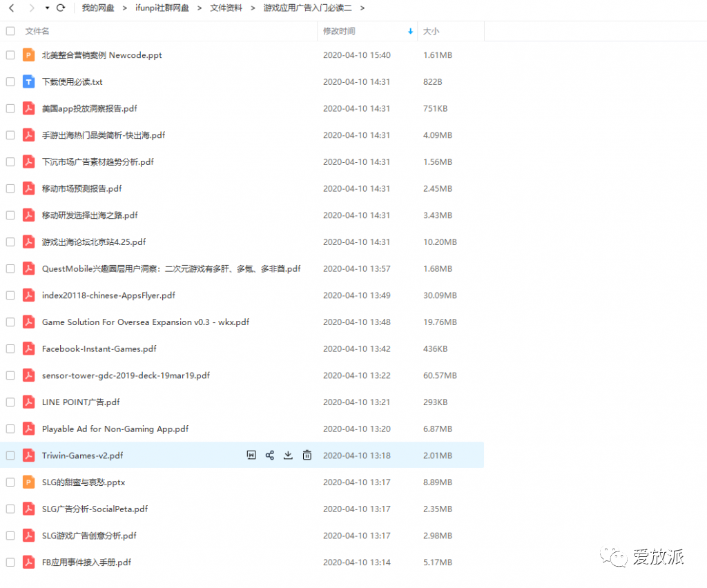Image resolution: width=707 pixels, height=588 pixels.
Task: Click the PDF icon of FB应用事件接入手册.pdf
Action: click(x=28, y=562)
